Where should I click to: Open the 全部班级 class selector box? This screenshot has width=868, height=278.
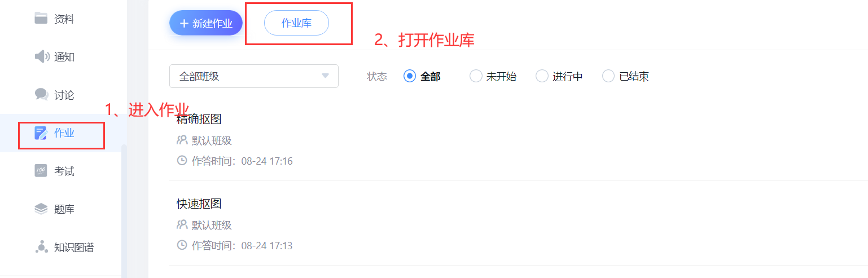pyautogui.click(x=254, y=76)
